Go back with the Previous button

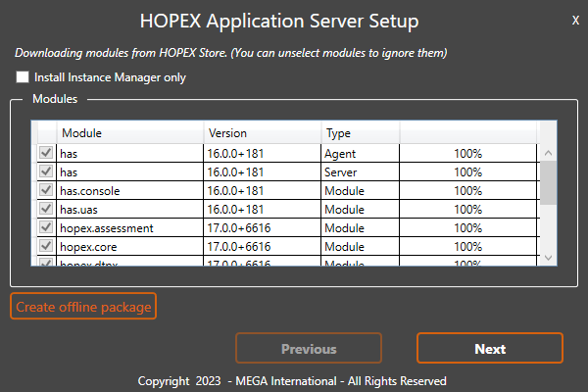(x=309, y=349)
